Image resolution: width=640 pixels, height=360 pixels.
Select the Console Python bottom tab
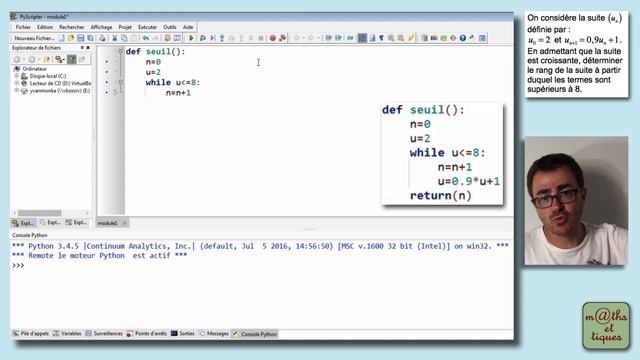pos(255,334)
